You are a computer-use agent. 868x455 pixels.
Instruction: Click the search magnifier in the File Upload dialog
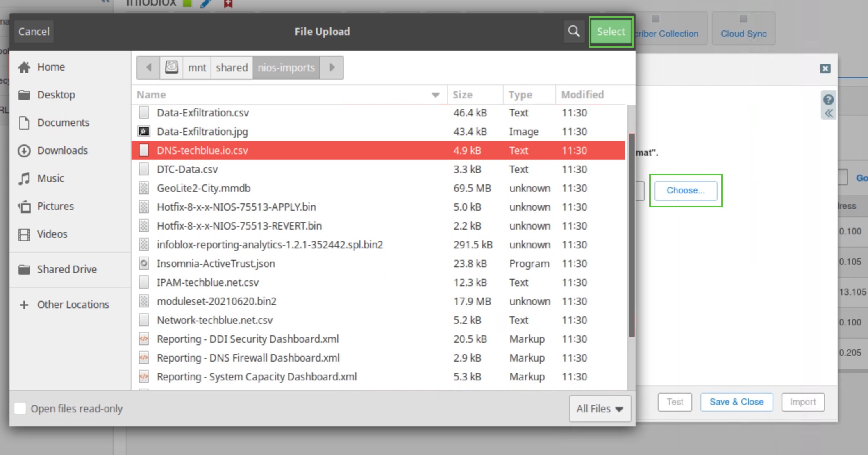coord(573,31)
